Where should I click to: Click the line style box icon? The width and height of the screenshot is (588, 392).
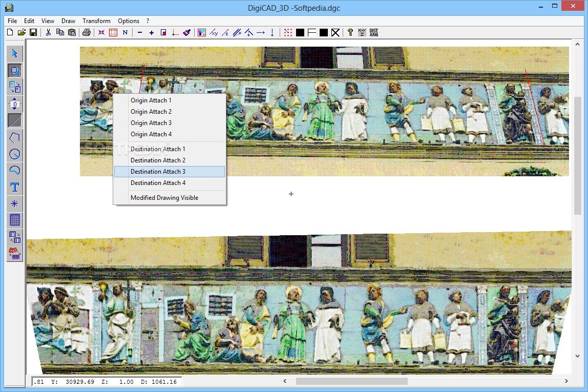point(311,33)
